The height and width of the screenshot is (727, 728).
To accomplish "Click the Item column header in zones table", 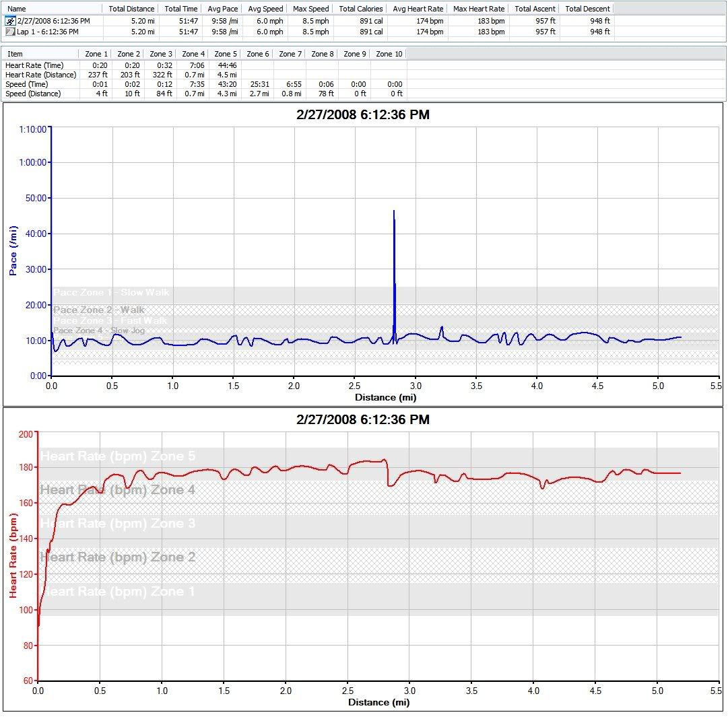I will point(15,54).
